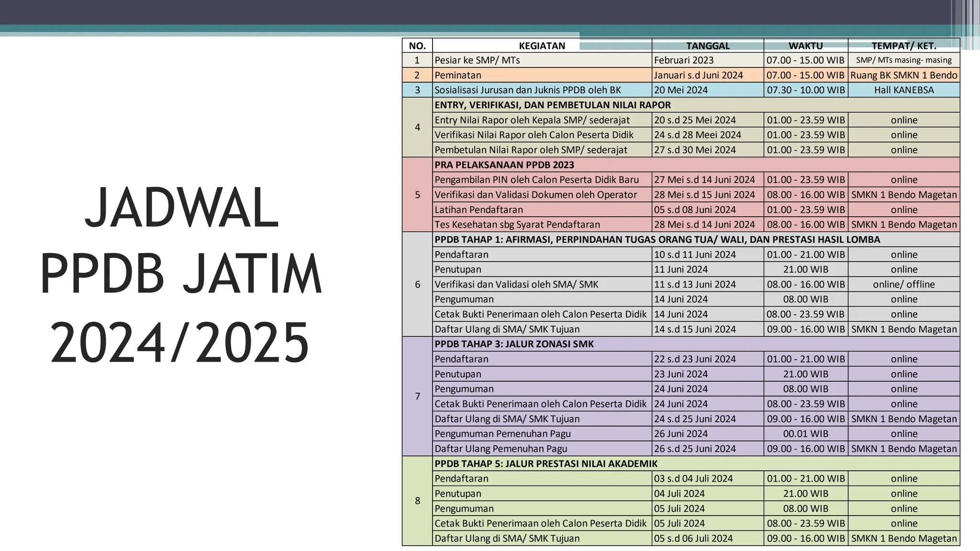Click row number 7 in the NO. column

(x=417, y=396)
